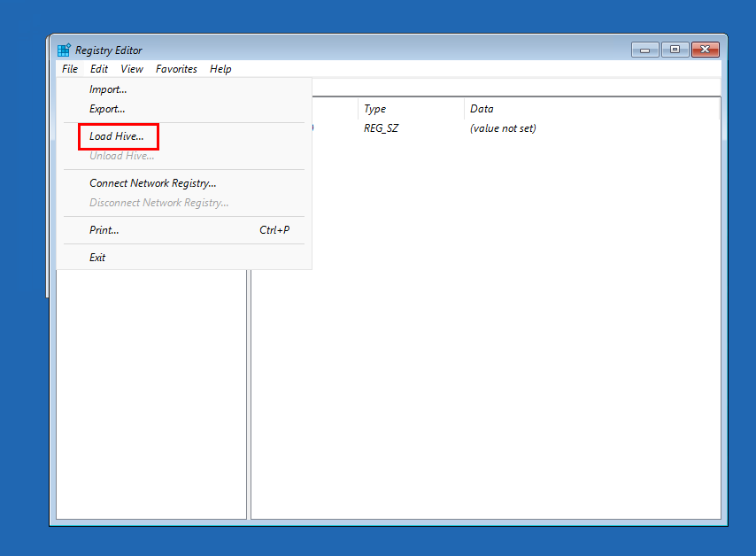Close the open File menu
The width and height of the screenshot is (756, 556).
pos(70,69)
